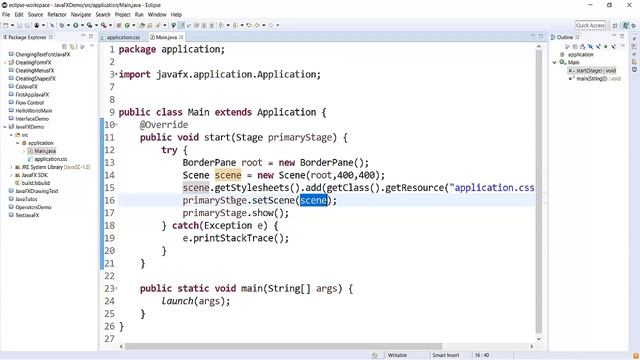Select the Debug perspective icon at far right
This screenshot has width=640, height=360.
634,25
